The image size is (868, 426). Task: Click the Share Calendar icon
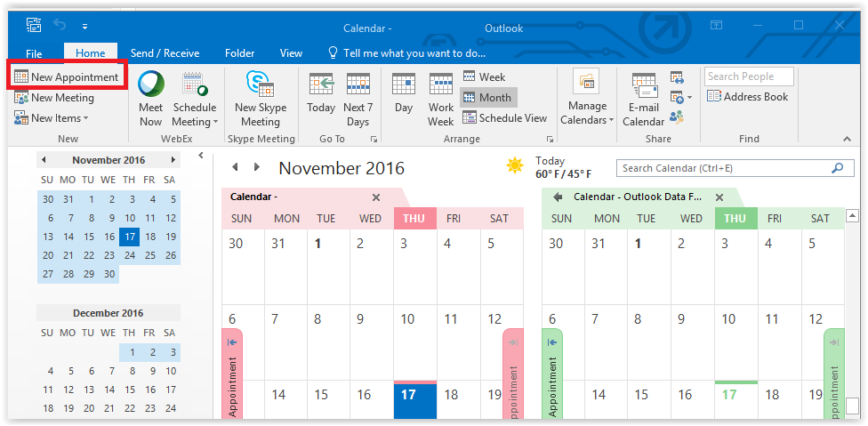coord(677,77)
